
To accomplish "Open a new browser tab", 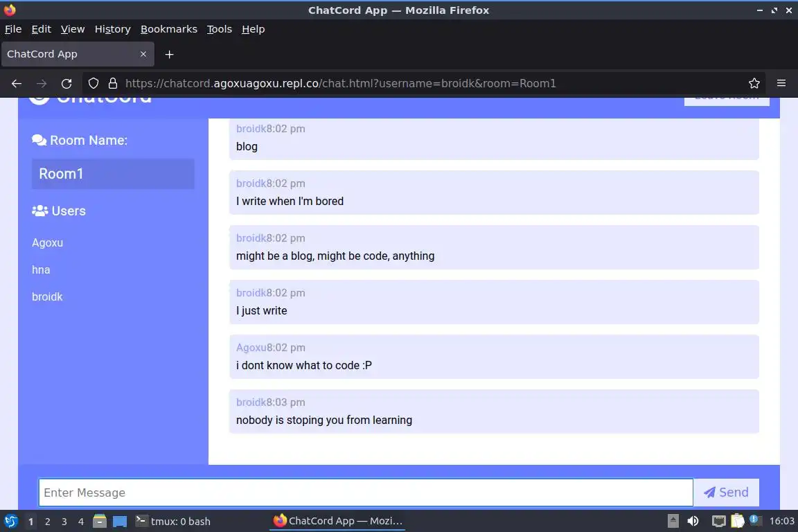I will coord(170,55).
